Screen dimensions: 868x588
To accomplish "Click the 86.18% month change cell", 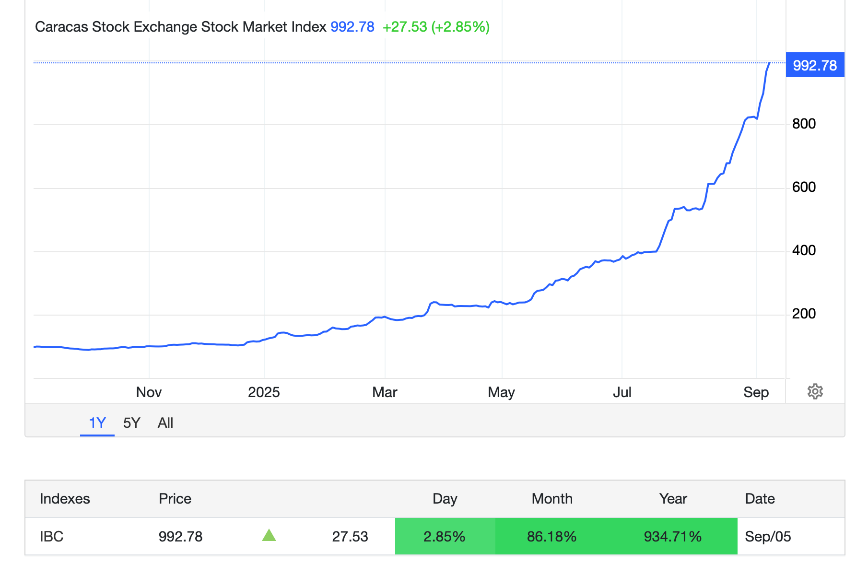I will coord(551,536).
